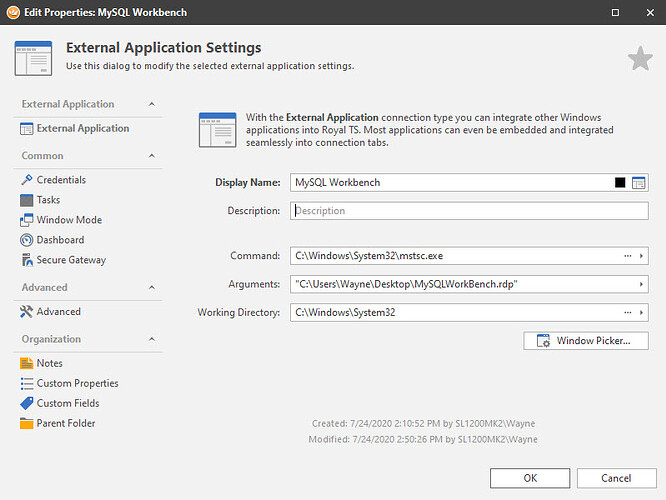Go to the Dashboard page

coord(60,240)
